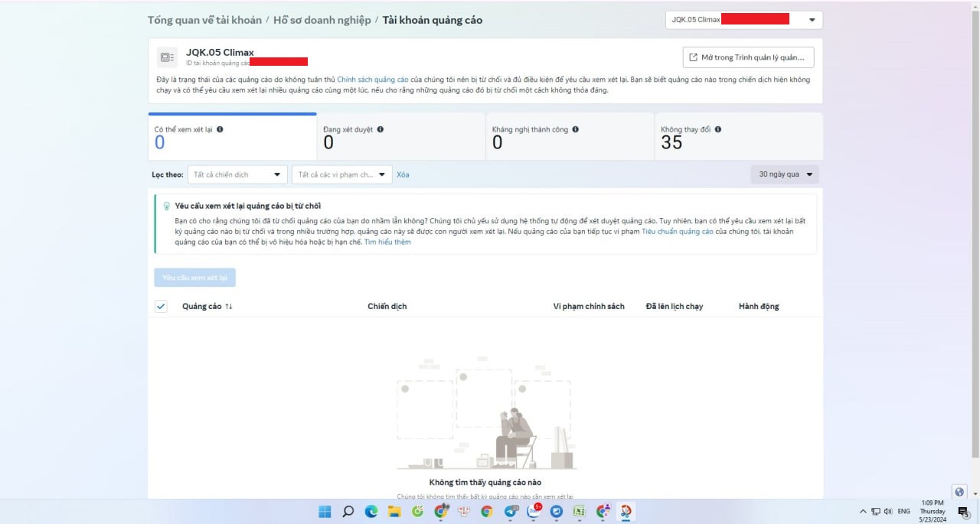The height and width of the screenshot is (524, 980).
Task: Click 'Xóa' to clear filters
Action: pyautogui.click(x=403, y=174)
